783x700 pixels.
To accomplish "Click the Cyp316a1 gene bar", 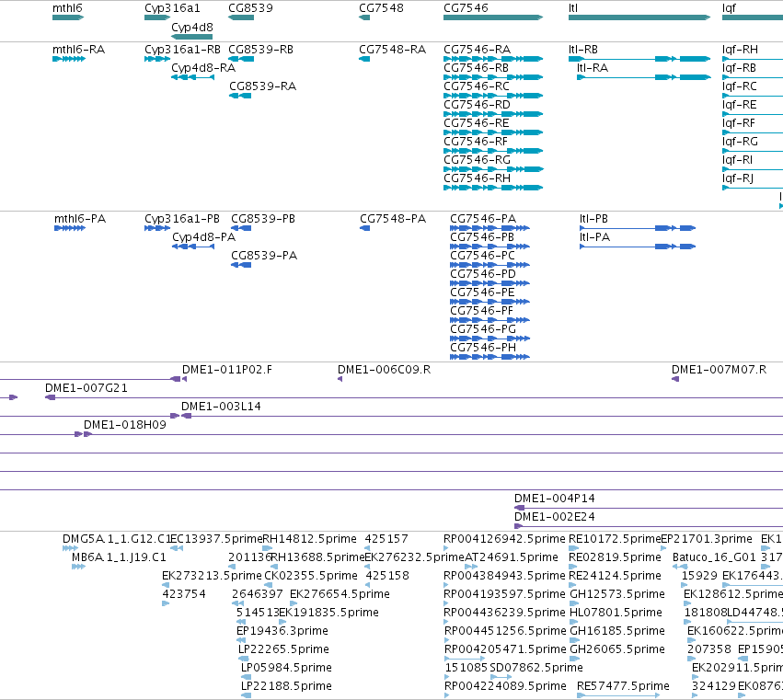I will (157, 17).
